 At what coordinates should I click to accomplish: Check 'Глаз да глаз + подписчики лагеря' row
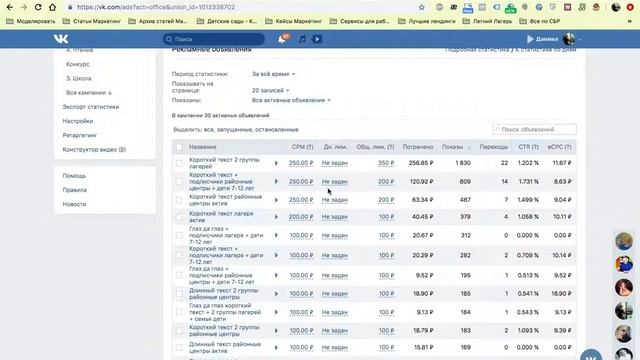click(x=179, y=236)
